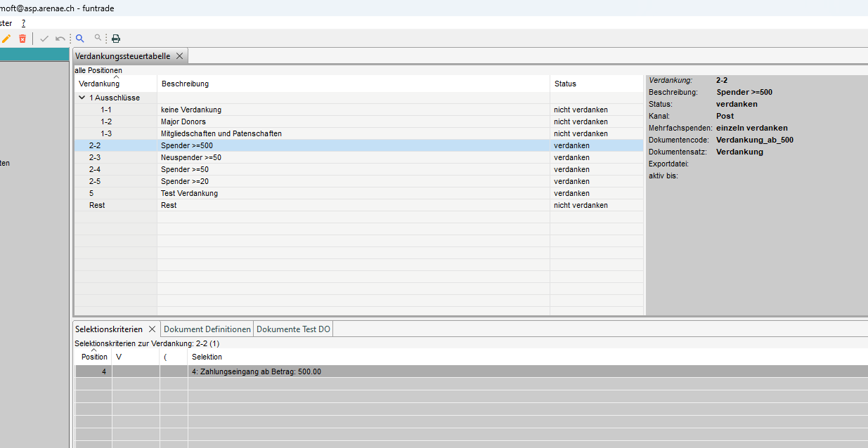Collapse the 1 Ausschlüsse tree group
Screen dimensions: 868x448
82,98
